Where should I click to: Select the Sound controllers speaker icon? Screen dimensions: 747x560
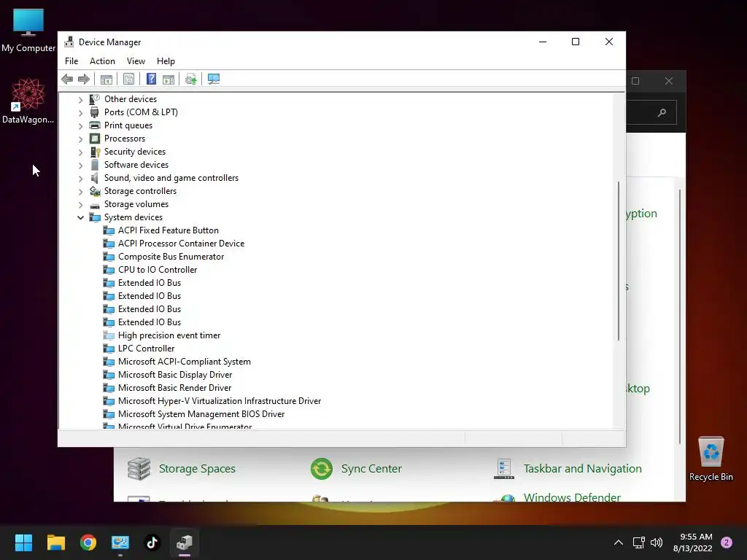pyautogui.click(x=95, y=178)
